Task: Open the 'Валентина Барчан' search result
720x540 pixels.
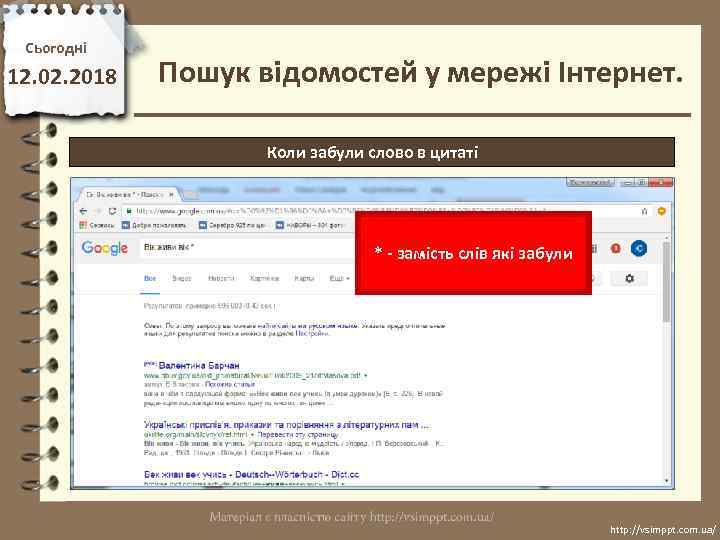Action: click(x=199, y=366)
